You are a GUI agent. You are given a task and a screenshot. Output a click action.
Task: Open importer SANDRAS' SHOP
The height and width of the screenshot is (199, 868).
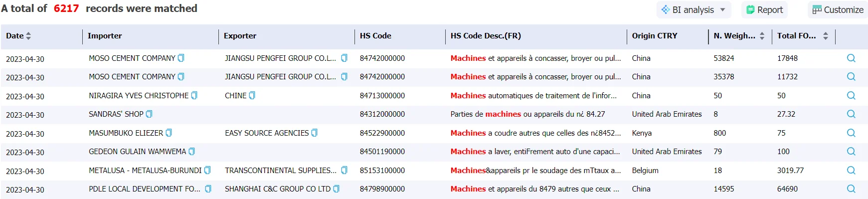116,114
